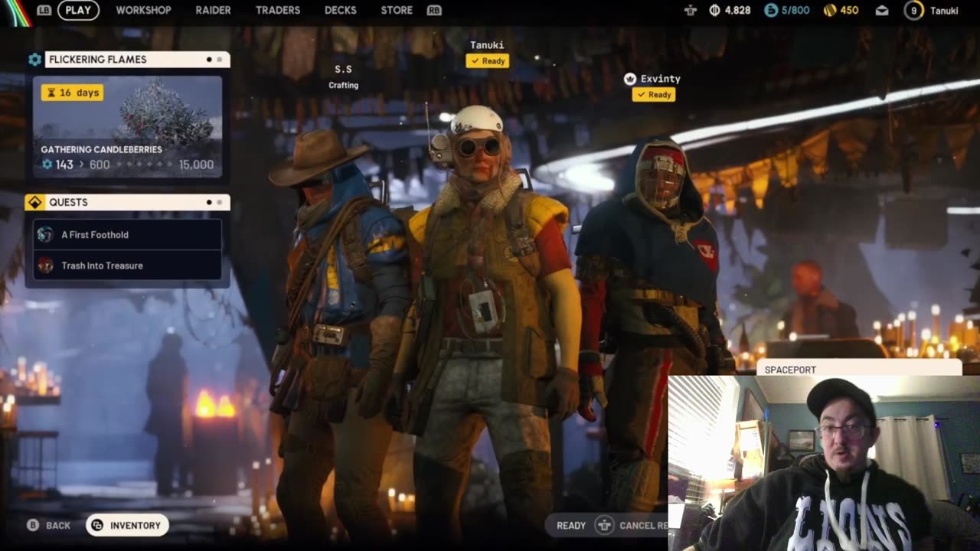Click the A First Foothold quest portrait icon

click(x=45, y=235)
